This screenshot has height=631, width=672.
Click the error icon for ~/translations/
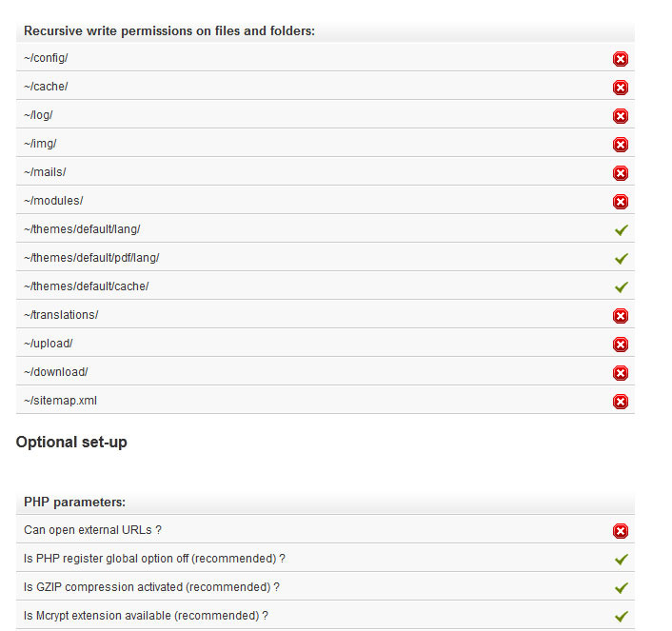[621, 316]
